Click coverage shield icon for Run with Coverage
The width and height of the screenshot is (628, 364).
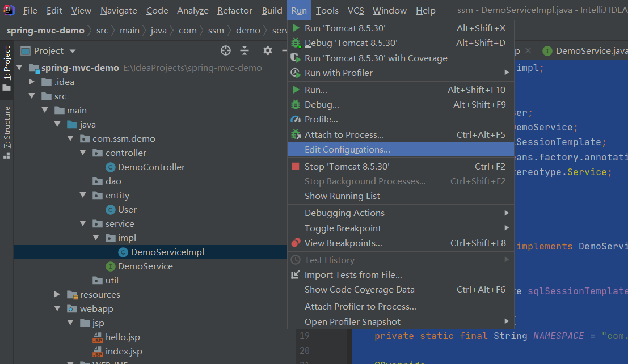[x=296, y=58]
